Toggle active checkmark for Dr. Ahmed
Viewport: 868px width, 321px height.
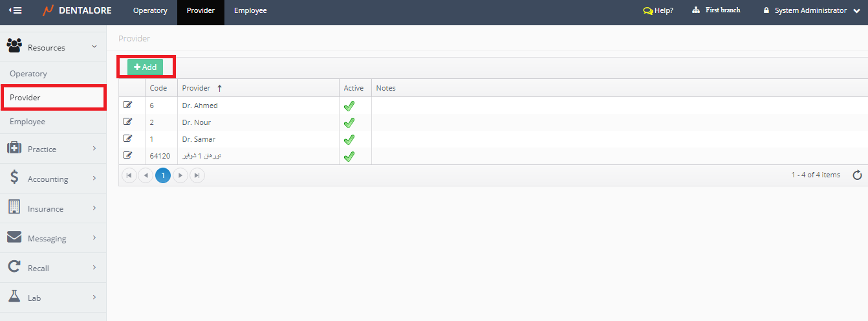[349, 105]
